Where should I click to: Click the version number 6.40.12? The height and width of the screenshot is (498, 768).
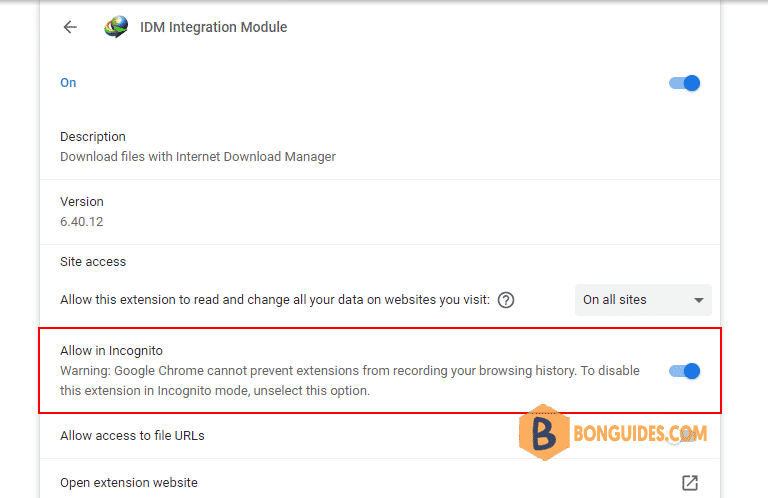point(82,222)
